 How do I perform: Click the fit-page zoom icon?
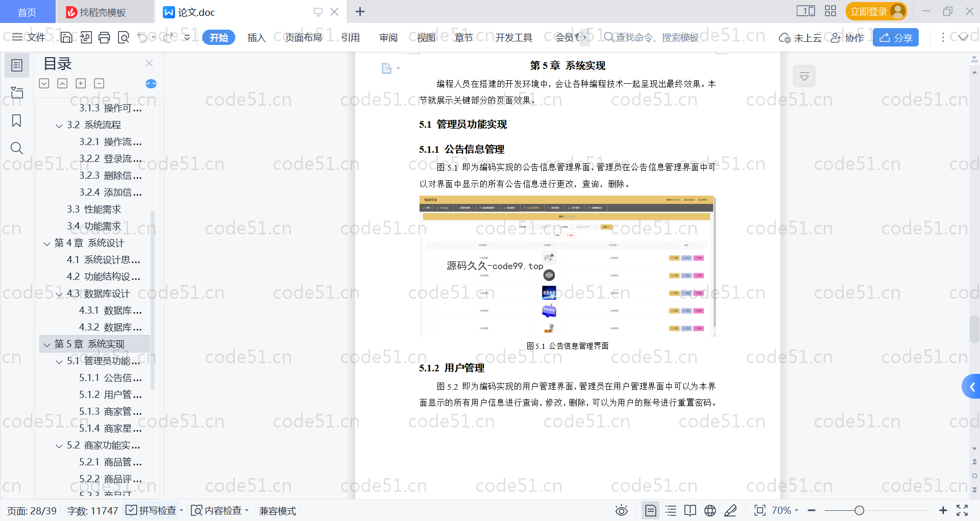[x=760, y=510]
